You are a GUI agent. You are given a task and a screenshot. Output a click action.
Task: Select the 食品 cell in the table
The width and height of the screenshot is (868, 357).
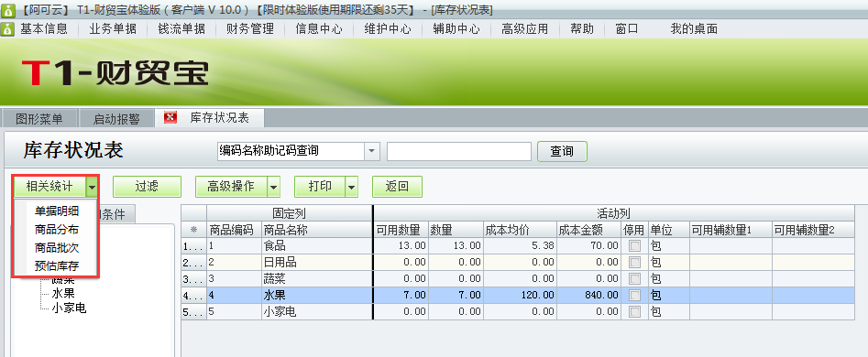[317, 246]
